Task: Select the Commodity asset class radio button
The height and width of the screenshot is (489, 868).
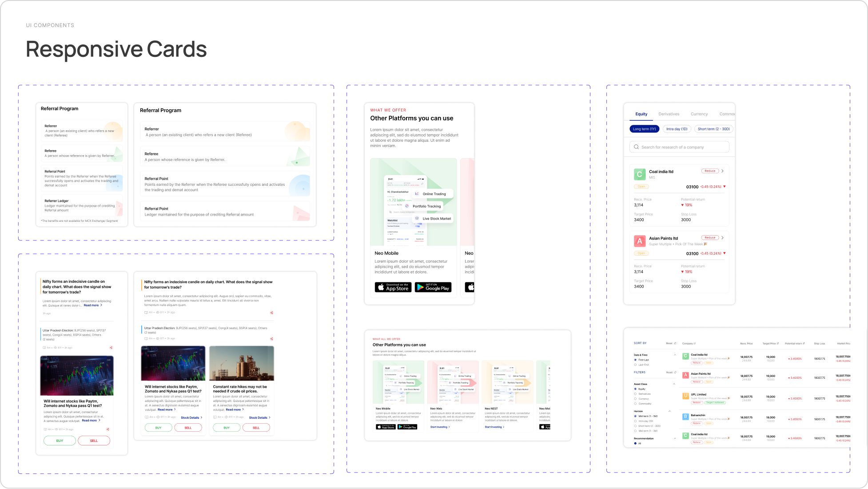Action: pos(635,404)
